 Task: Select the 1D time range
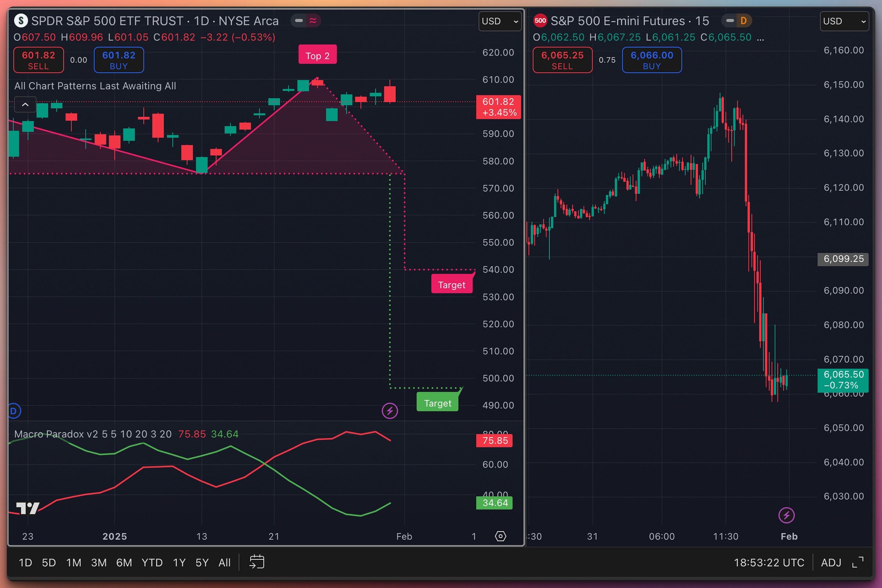click(25, 563)
